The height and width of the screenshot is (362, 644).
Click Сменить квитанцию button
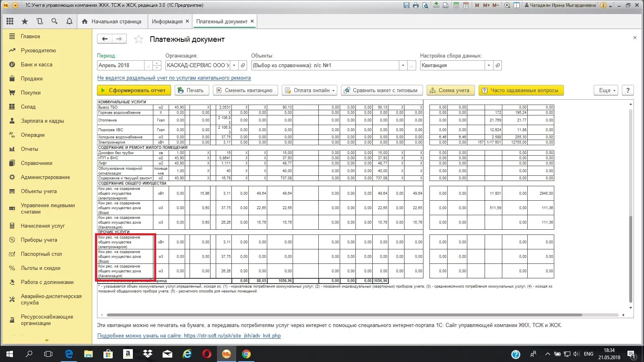(x=245, y=90)
